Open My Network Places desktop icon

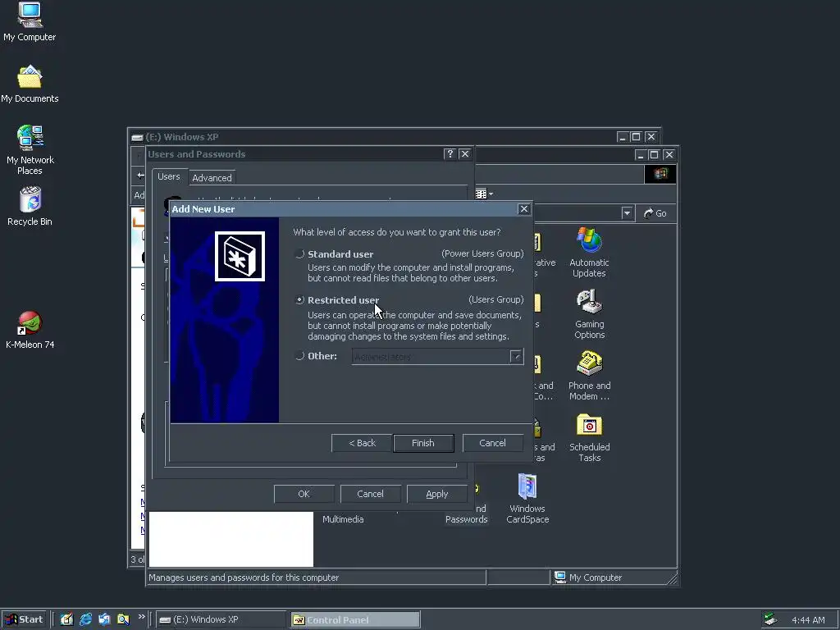(x=30, y=150)
